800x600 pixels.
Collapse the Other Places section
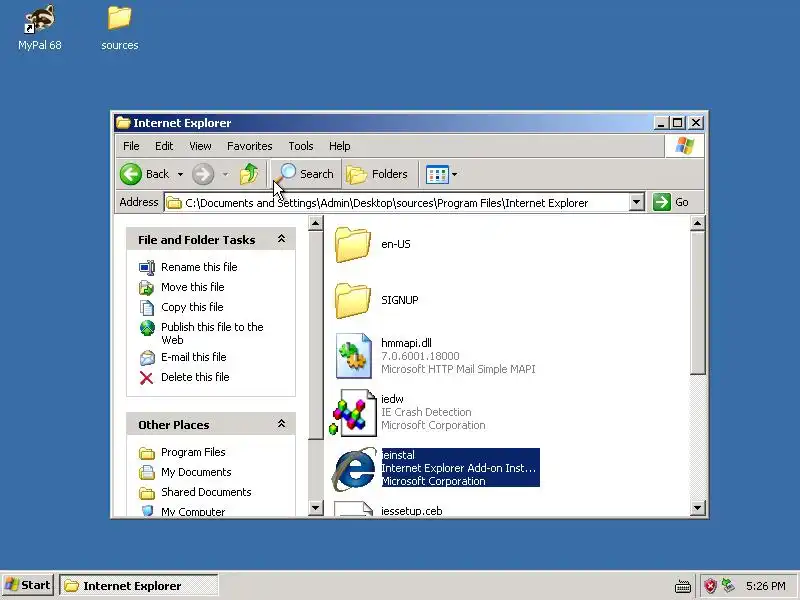click(x=281, y=424)
